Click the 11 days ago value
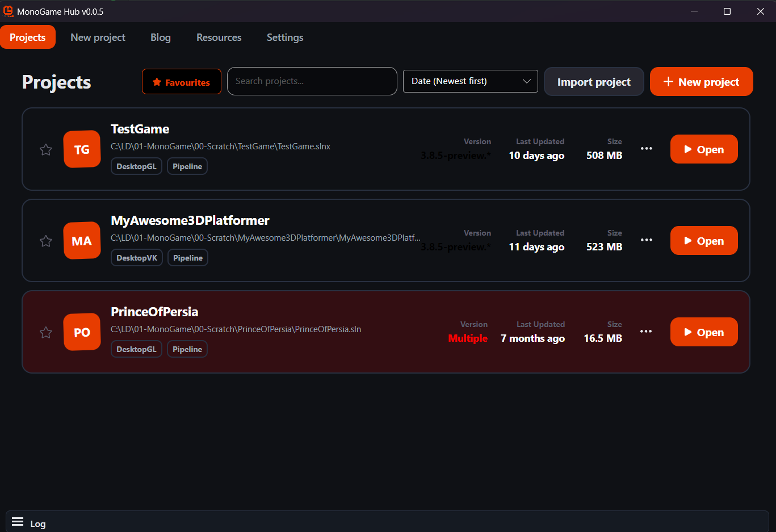 pos(536,247)
